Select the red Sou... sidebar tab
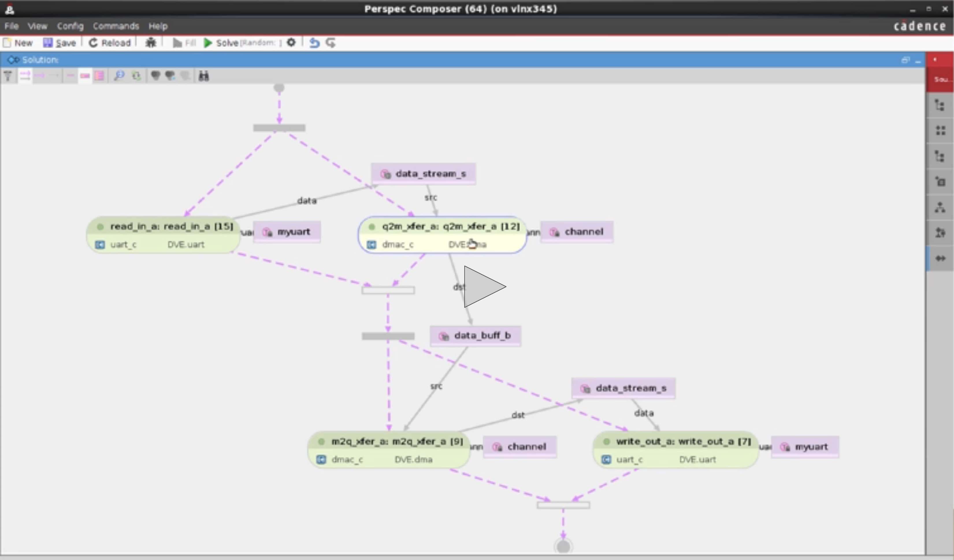 [x=940, y=79]
